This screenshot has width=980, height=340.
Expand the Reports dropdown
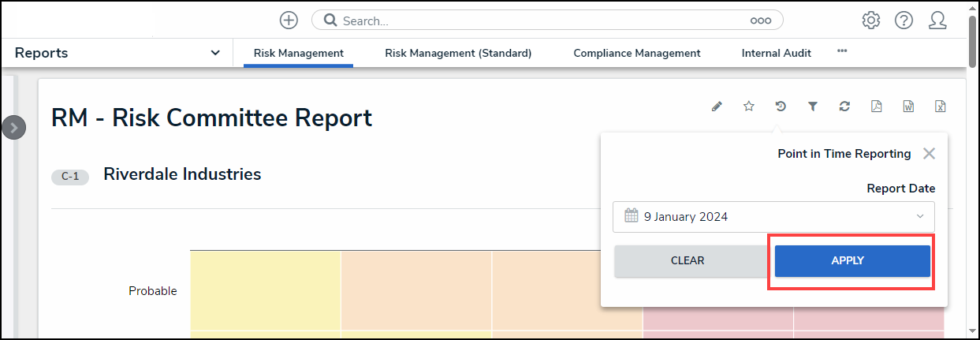(x=215, y=53)
